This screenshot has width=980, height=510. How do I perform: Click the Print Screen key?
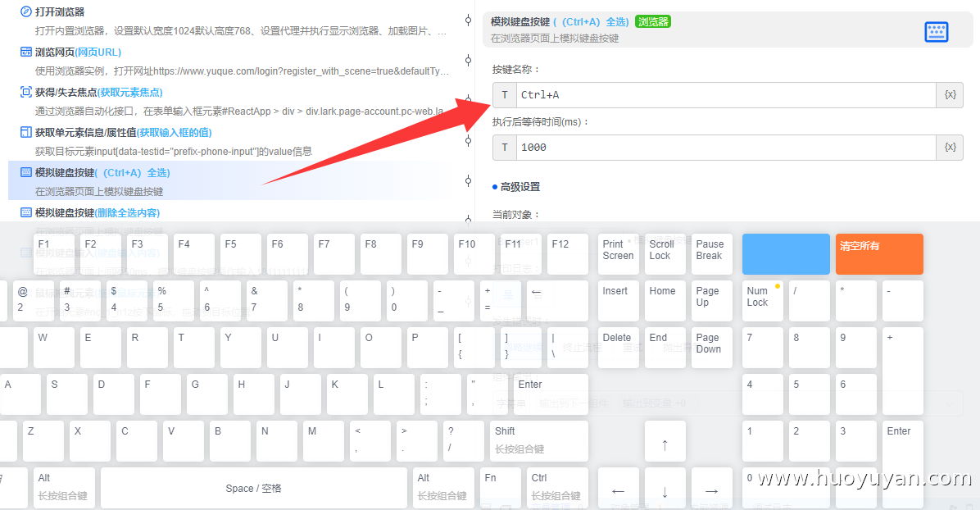[618, 254]
